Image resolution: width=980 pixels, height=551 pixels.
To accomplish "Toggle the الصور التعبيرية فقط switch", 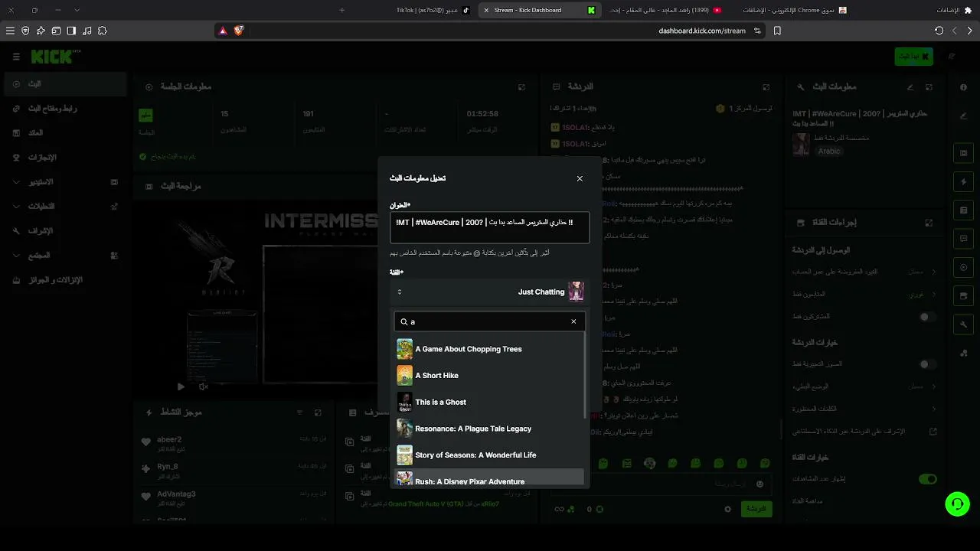I will pyautogui.click(x=927, y=364).
